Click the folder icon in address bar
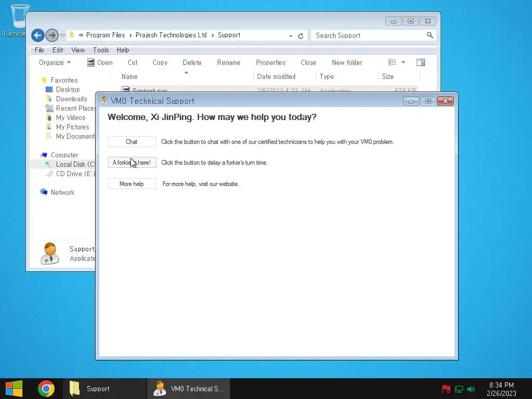 point(72,35)
